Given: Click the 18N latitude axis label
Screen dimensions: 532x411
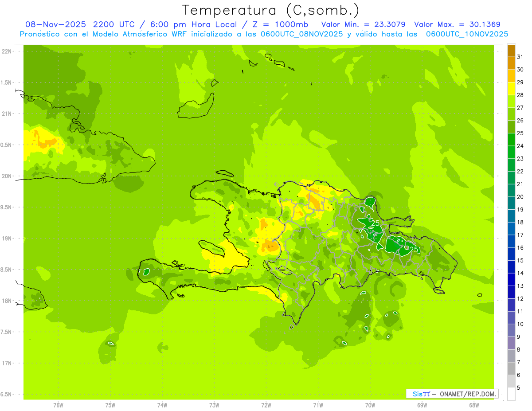Looking at the screenshot, I should pyautogui.click(x=7, y=301).
